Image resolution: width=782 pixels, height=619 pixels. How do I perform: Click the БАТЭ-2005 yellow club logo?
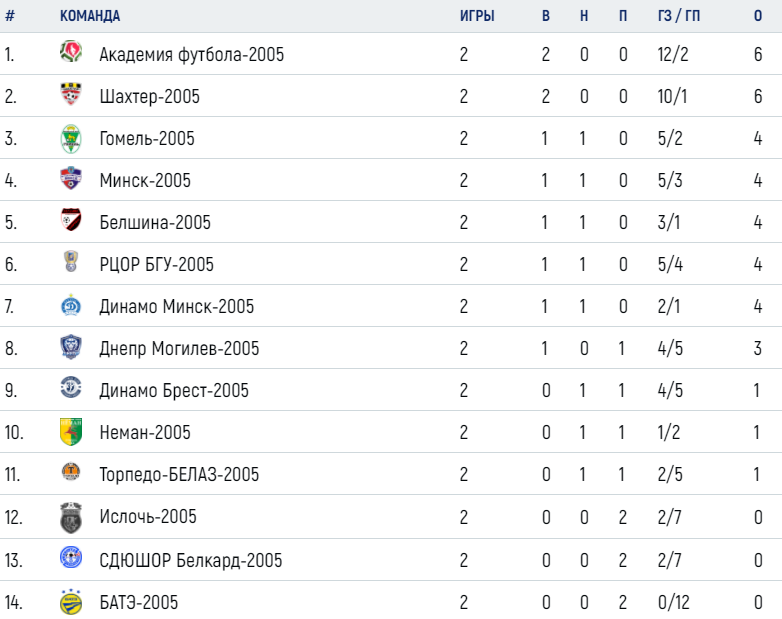tap(71, 602)
